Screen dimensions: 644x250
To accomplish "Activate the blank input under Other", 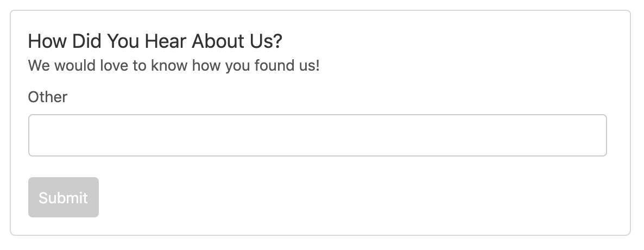I will coord(317,135).
